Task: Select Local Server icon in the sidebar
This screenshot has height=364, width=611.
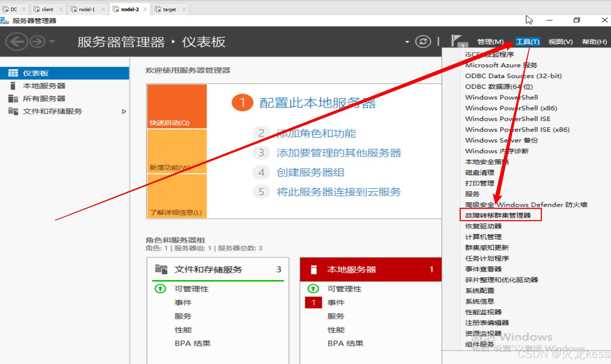Action: point(13,86)
